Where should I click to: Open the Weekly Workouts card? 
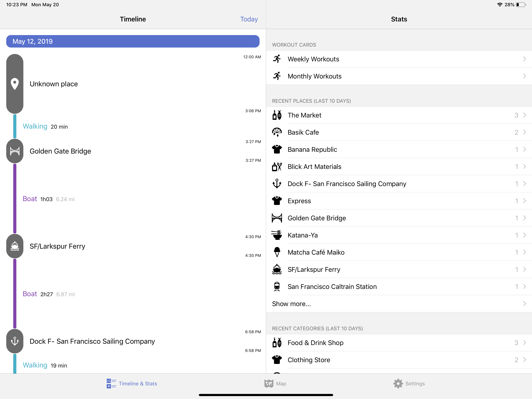399,59
